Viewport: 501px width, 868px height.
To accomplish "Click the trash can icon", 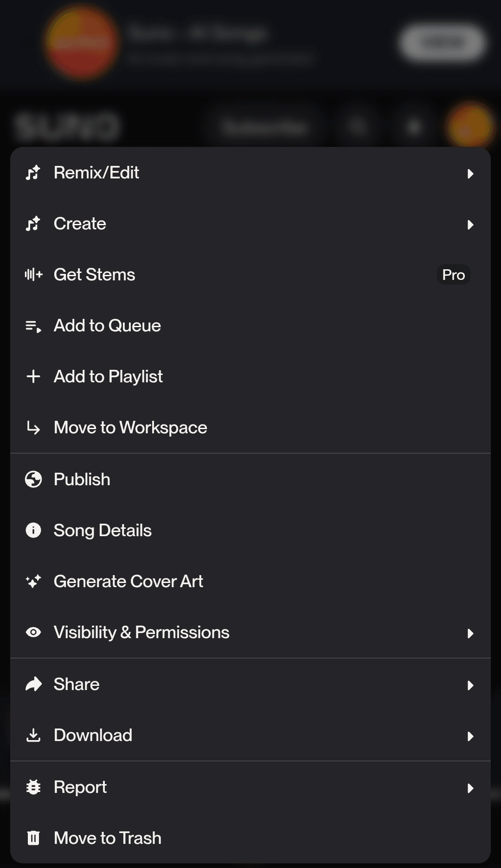I will tap(33, 838).
